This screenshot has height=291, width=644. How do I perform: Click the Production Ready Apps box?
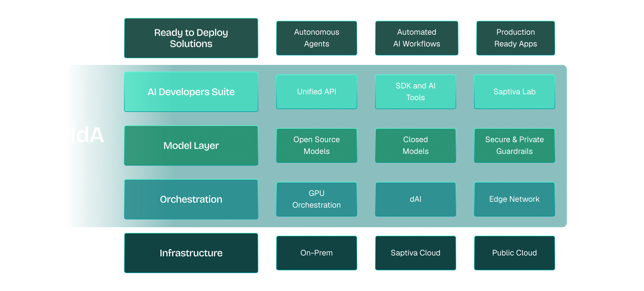[516, 38]
